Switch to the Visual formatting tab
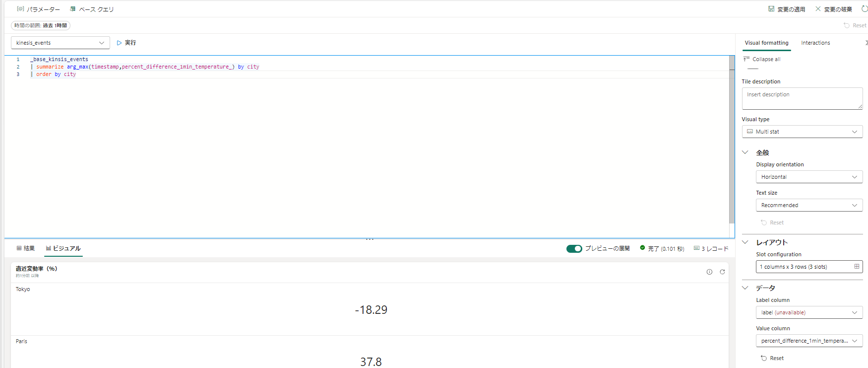 pos(766,43)
